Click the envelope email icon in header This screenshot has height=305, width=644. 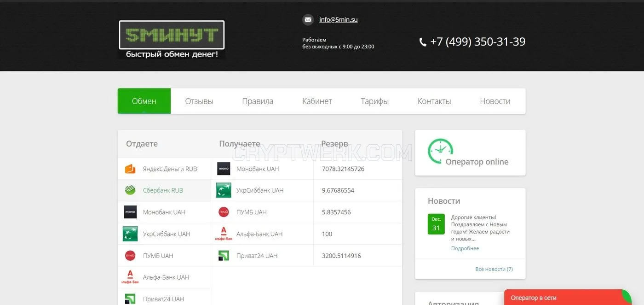[308, 20]
